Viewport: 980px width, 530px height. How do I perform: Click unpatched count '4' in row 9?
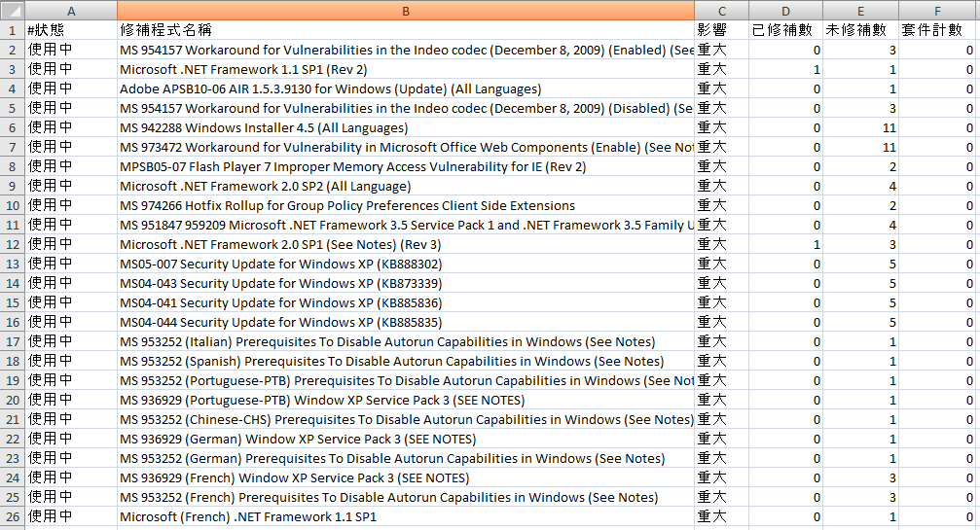point(860,186)
